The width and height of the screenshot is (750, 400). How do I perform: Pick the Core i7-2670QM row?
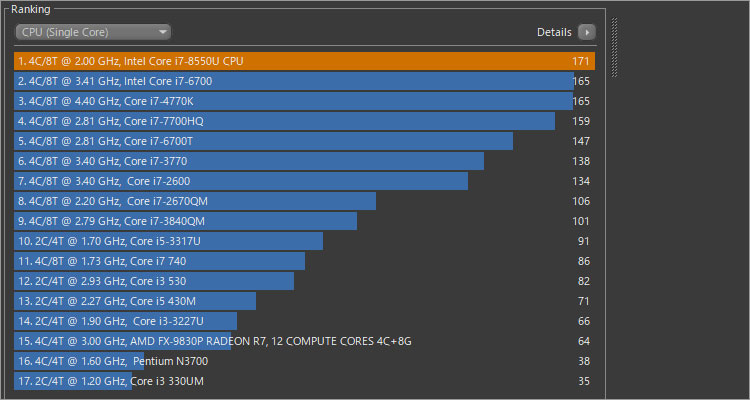pyautogui.click(x=195, y=201)
